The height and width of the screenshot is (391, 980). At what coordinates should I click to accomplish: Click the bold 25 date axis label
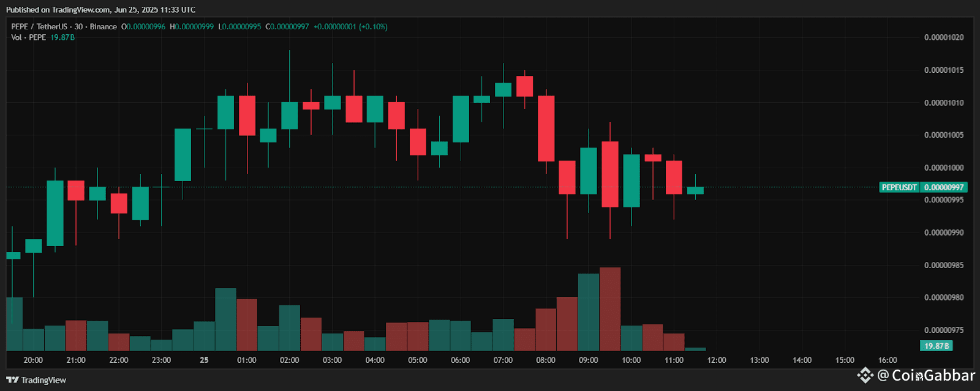[x=204, y=360]
